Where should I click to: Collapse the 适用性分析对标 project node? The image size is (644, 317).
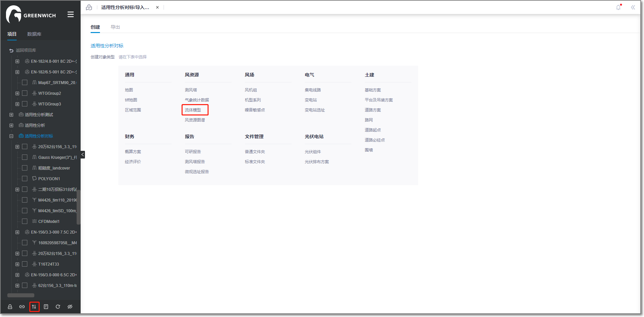tap(11, 136)
